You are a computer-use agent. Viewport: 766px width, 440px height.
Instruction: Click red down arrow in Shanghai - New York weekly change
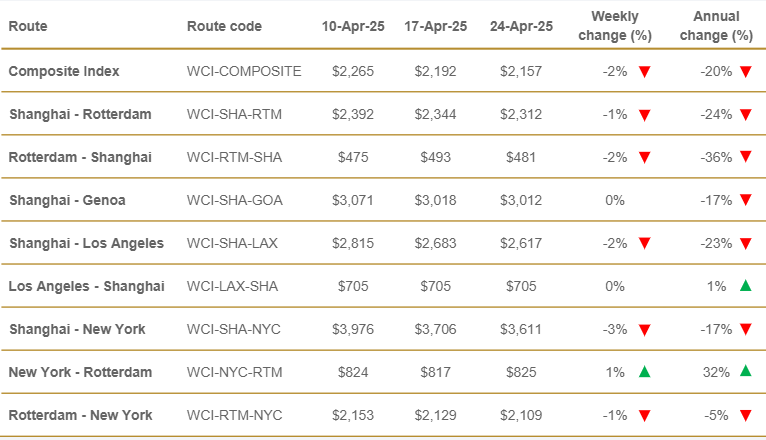[644, 330]
